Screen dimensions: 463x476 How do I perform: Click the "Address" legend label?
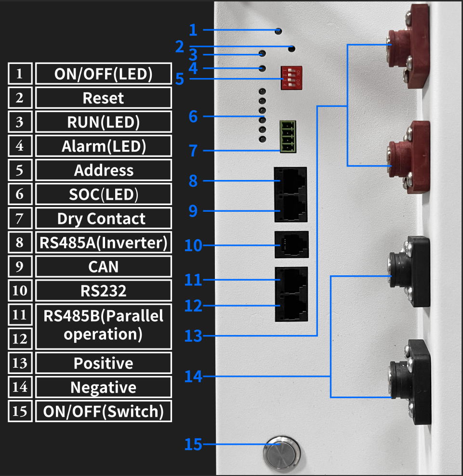(x=104, y=170)
